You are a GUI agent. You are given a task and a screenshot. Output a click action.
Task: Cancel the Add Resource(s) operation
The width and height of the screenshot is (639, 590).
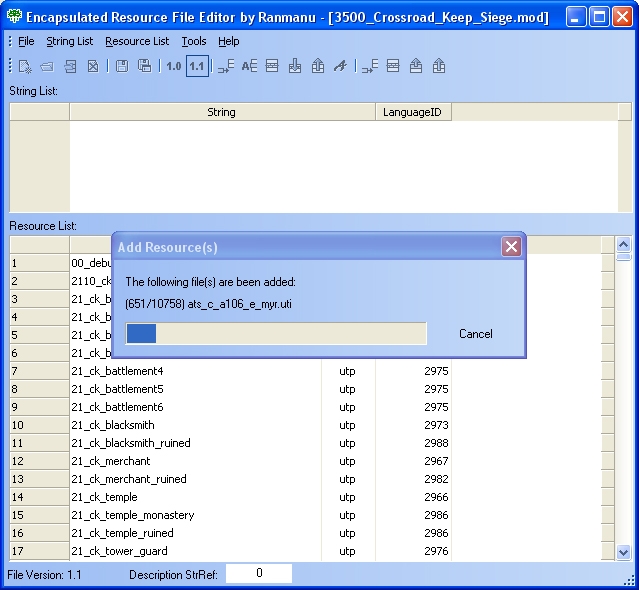(475, 334)
